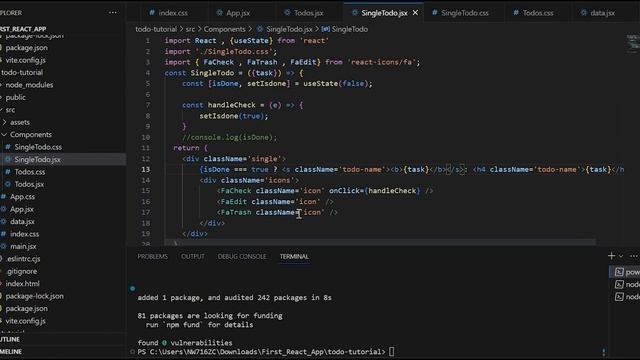640x360 pixels.
Task: Open src breadcrumb dropdown
Action: tap(190, 29)
